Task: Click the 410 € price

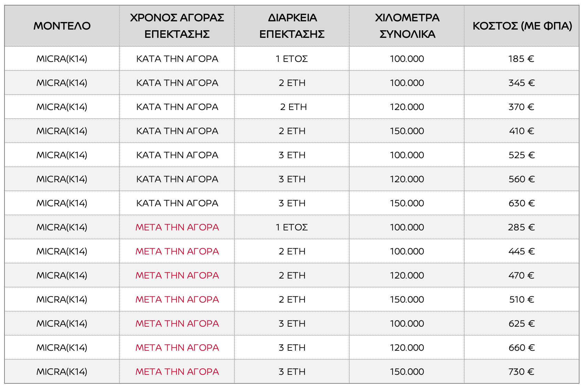Action: [521, 131]
